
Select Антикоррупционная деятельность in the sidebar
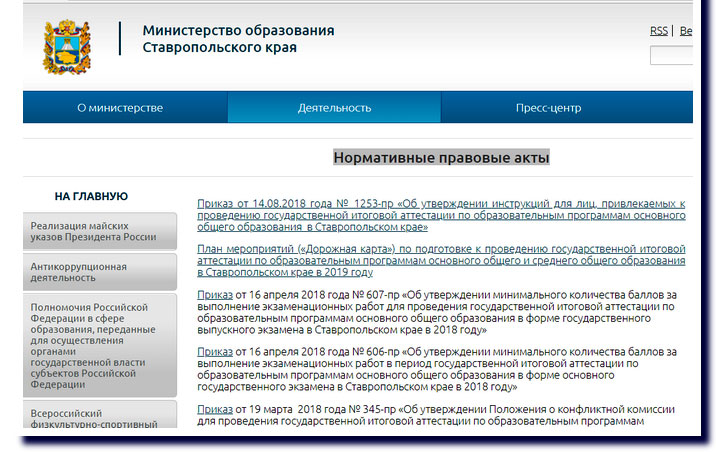coord(100,273)
